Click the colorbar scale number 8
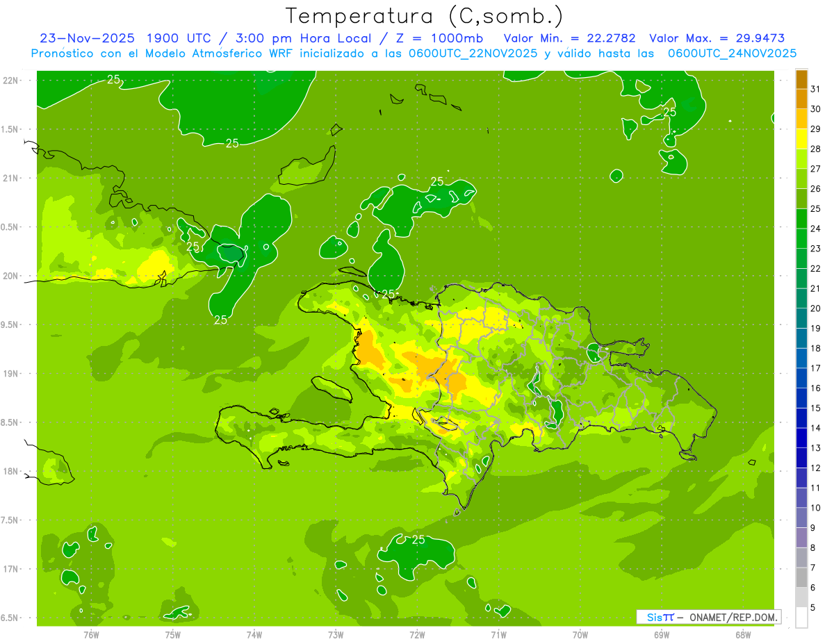The width and height of the screenshot is (834, 644). 813,548
